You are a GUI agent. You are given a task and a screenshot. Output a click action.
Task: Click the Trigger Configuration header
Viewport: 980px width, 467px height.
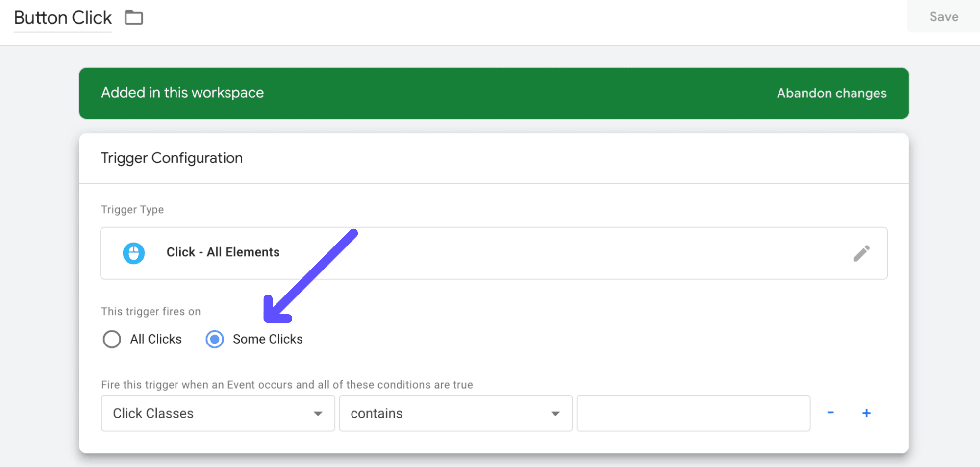(x=172, y=158)
